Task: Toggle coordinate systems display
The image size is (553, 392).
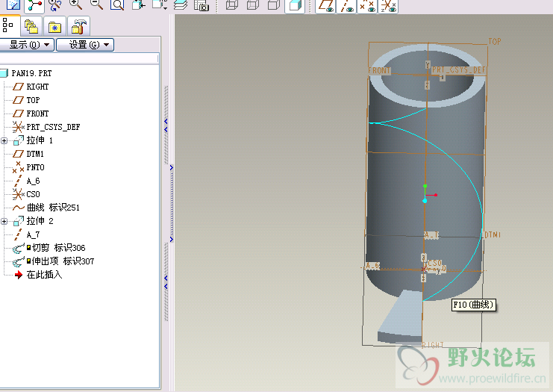Action: tap(388, 6)
